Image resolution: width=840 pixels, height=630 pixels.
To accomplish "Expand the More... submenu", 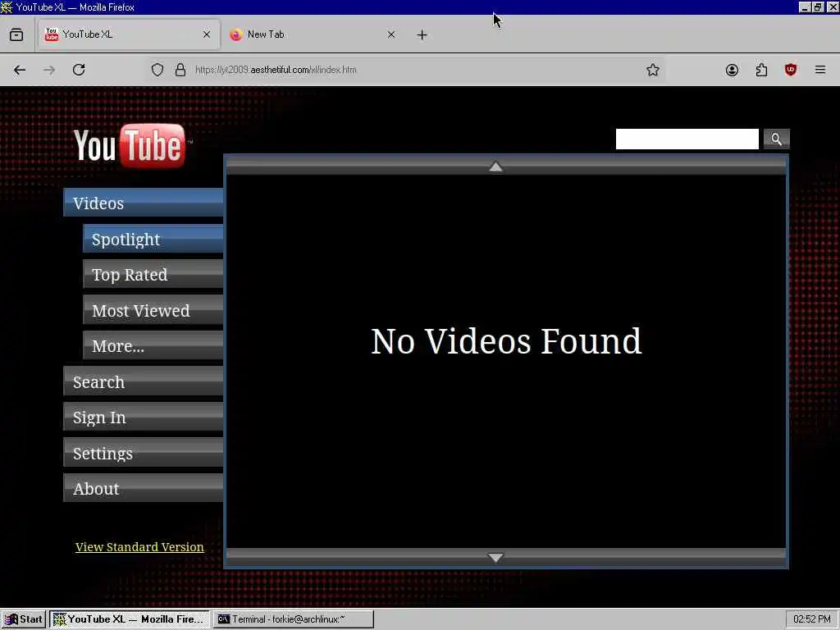I will click(153, 345).
